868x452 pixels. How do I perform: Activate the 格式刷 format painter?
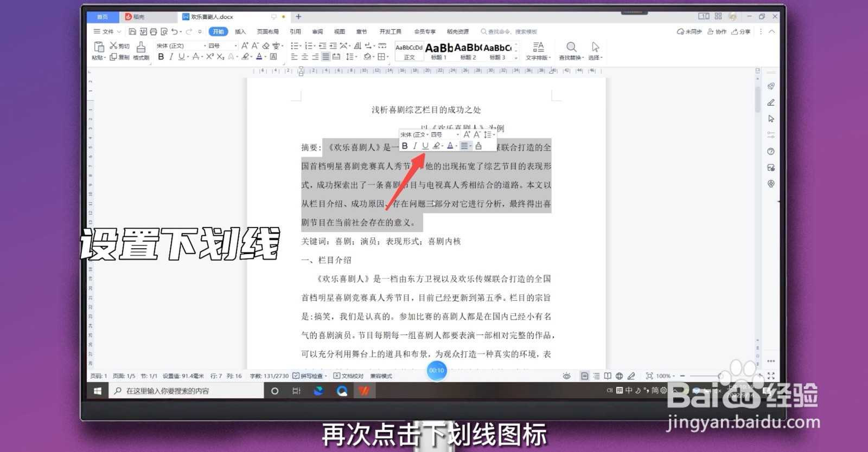click(141, 50)
